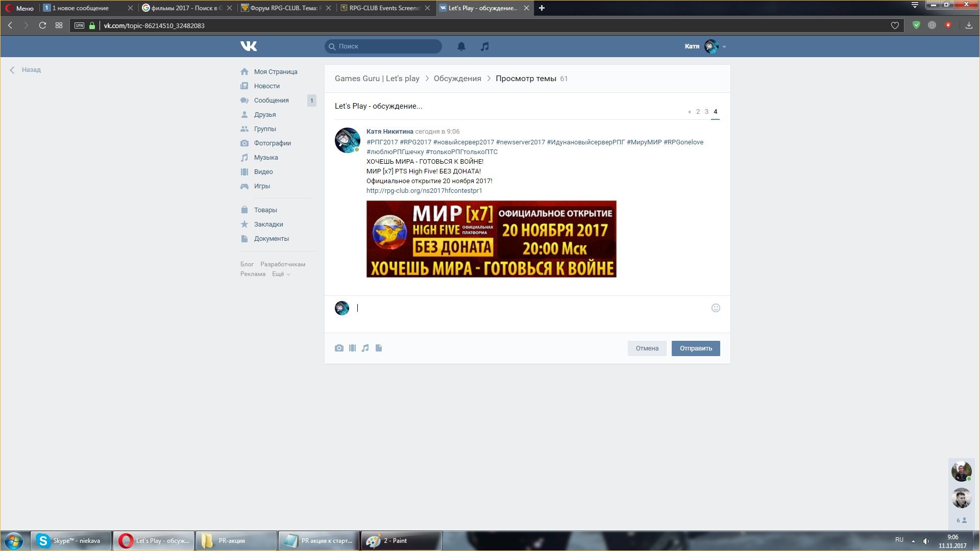Click the address bar URL
Viewport: 980px width, 551px height.
[x=154, y=26]
